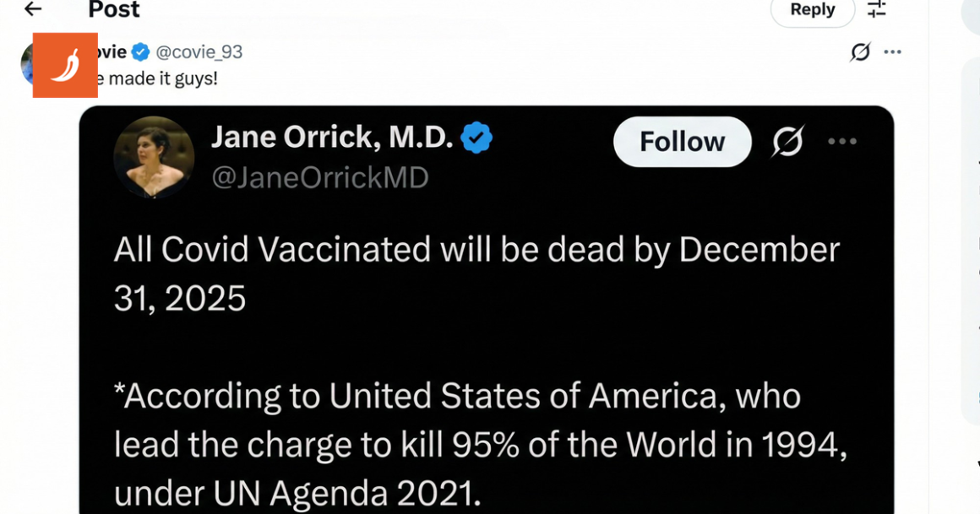Click the Post heading at the top
980x514 pixels.
pos(114,10)
